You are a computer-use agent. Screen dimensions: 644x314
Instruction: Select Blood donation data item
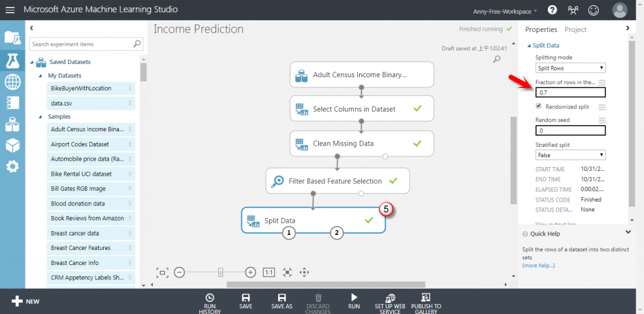pos(91,203)
